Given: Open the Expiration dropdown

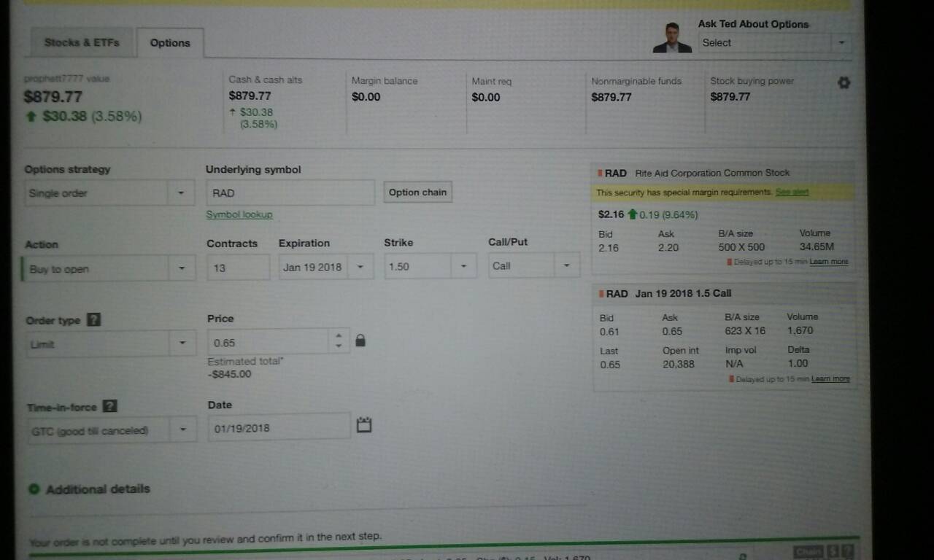Looking at the screenshot, I should tap(326, 267).
